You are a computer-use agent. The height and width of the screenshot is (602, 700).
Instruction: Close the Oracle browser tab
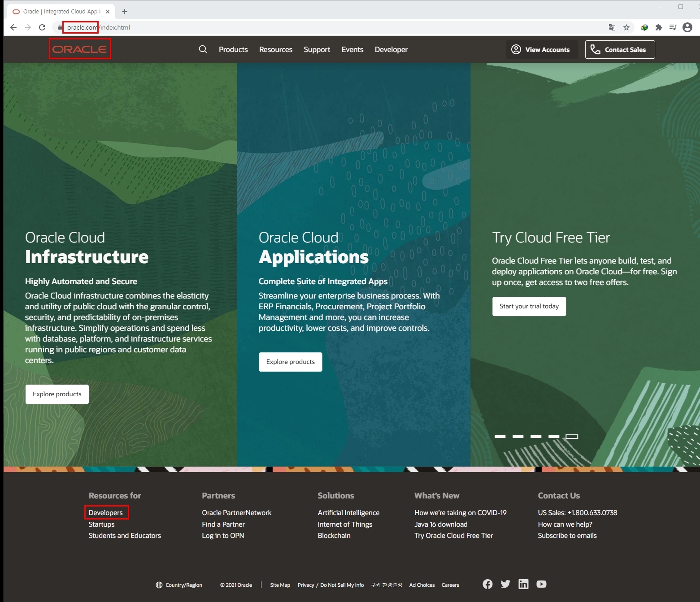(108, 12)
